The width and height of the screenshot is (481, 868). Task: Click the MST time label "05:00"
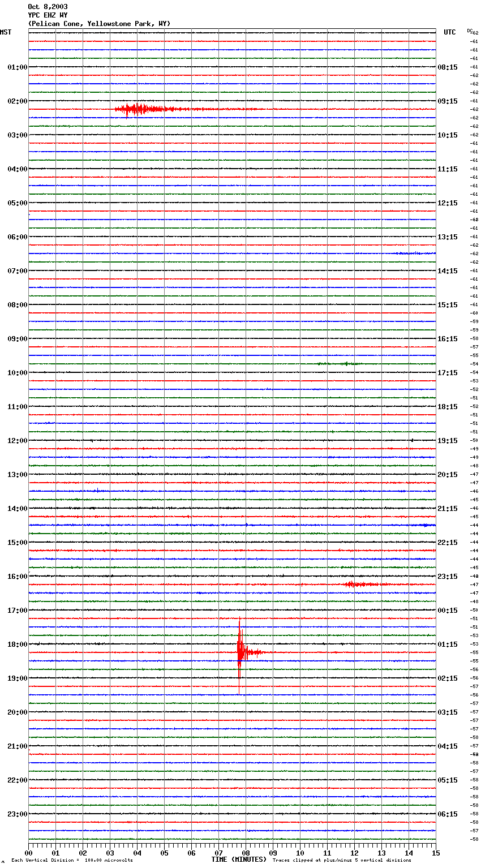click(x=18, y=203)
